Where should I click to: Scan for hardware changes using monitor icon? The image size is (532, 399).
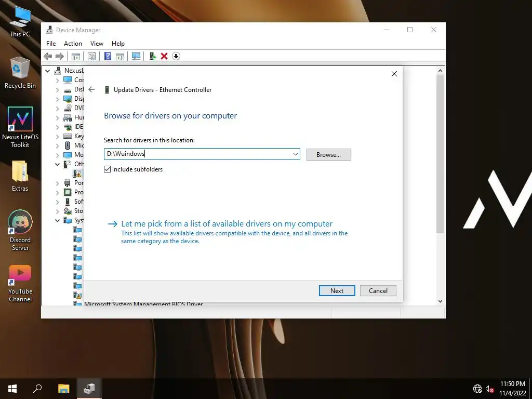136,56
